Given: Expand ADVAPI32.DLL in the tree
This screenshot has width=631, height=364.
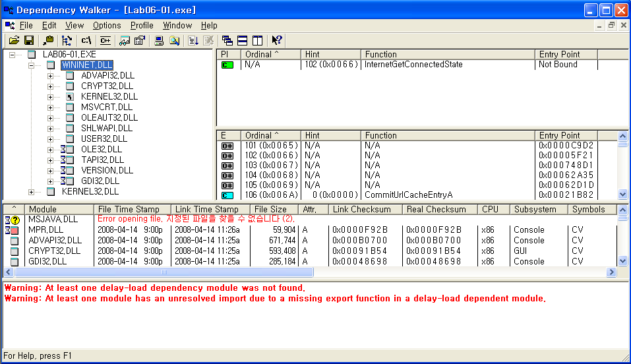Looking at the screenshot, I should pyautogui.click(x=50, y=76).
